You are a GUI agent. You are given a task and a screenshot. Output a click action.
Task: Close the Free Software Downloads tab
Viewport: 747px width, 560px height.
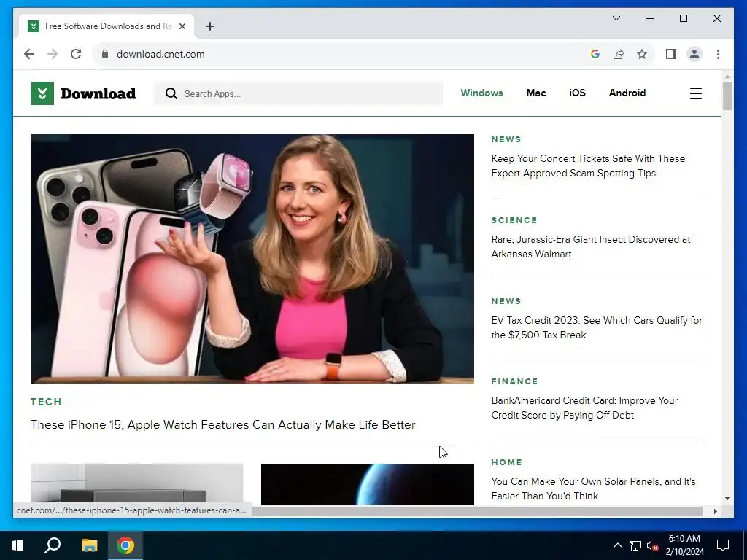[182, 26]
